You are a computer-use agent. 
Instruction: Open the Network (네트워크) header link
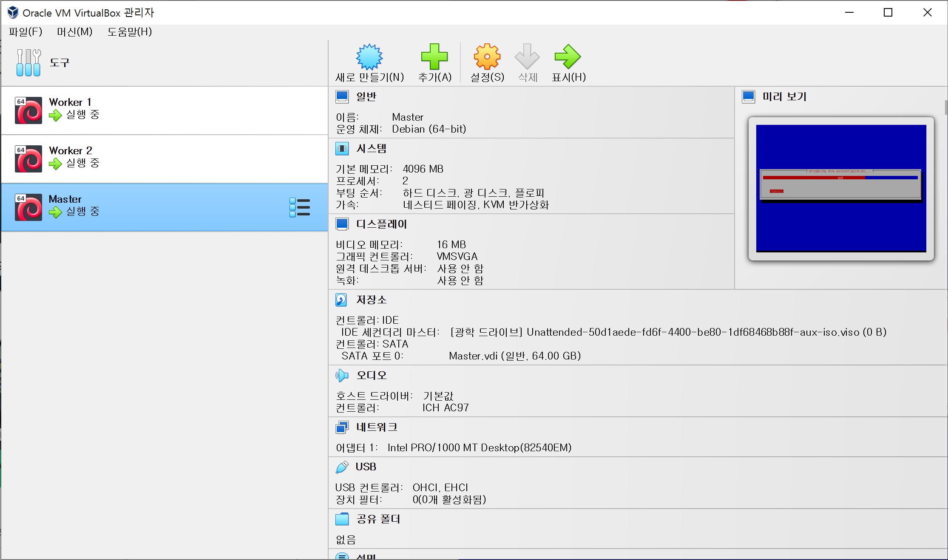pos(377,427)
